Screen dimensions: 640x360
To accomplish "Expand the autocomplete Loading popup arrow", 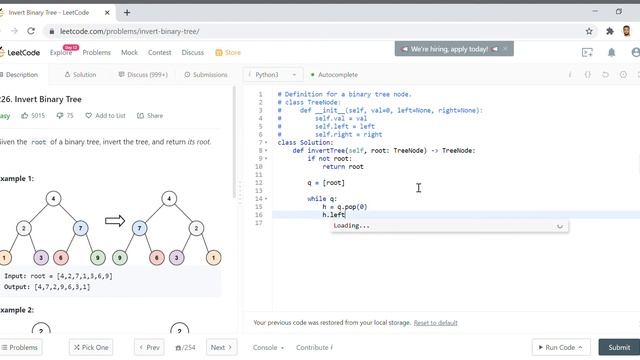I will click(560, 226).
